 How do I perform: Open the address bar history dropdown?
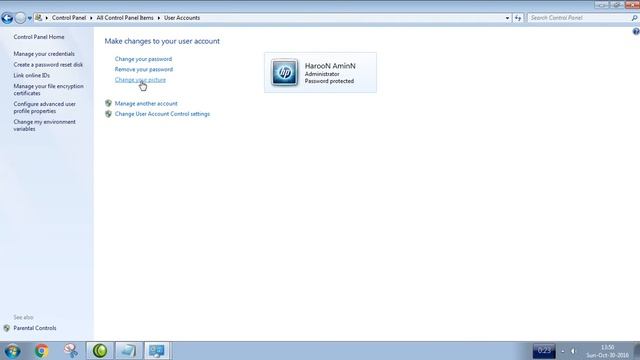pyautogui.click(x=507, y=18)
